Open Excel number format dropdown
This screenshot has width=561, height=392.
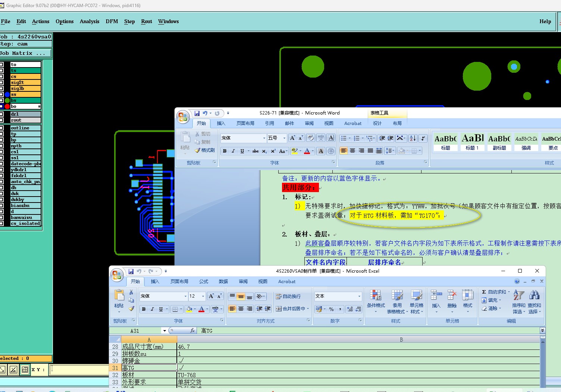pos(359,296)
